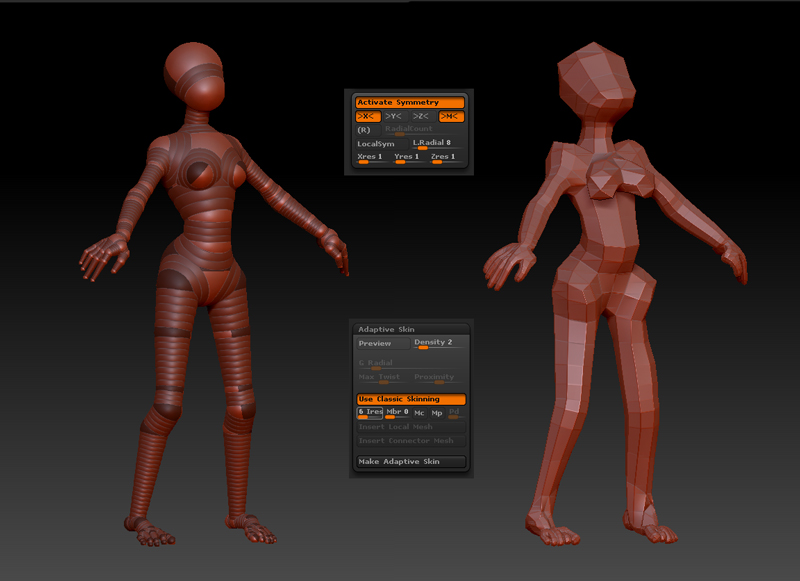Screen dimensions: 800x581
Task: Adjust the Mbr 0 slider
Action: pos(397,413)
